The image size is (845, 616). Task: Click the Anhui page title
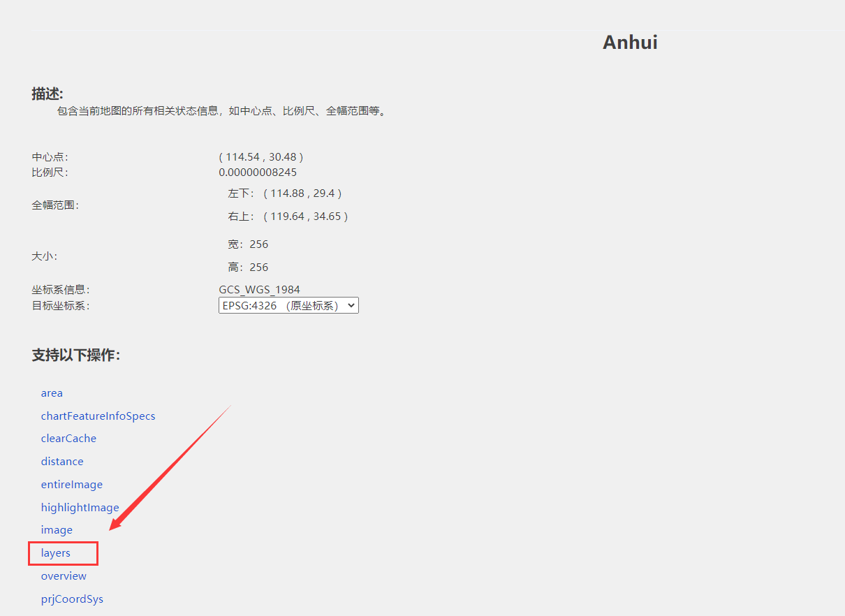coord(630,43)
